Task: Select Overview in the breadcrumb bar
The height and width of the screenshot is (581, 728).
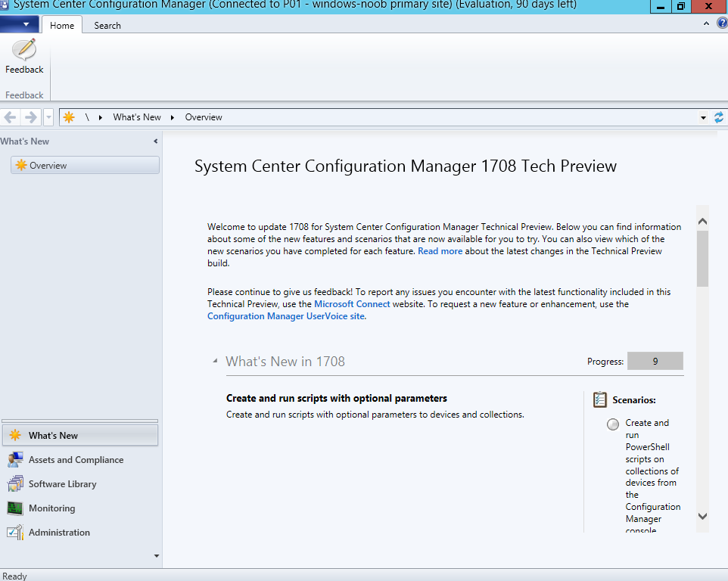Action: 204,117
